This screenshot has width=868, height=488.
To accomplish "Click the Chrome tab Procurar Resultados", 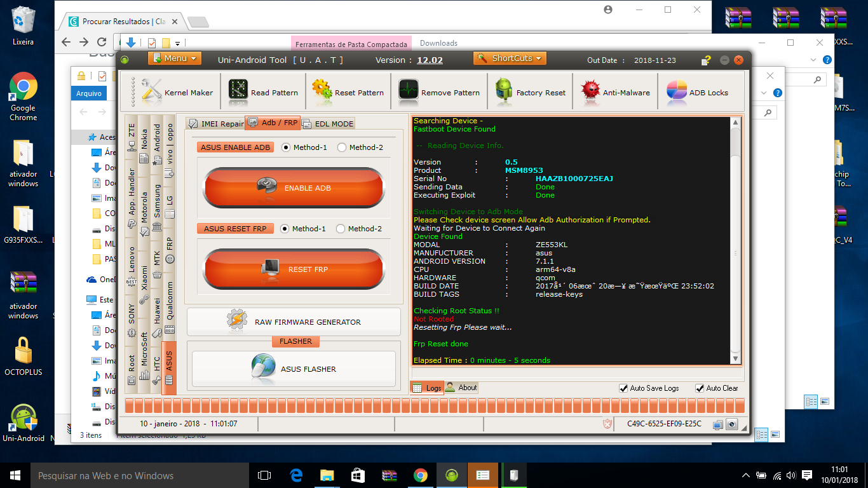I will click(125, 21).
